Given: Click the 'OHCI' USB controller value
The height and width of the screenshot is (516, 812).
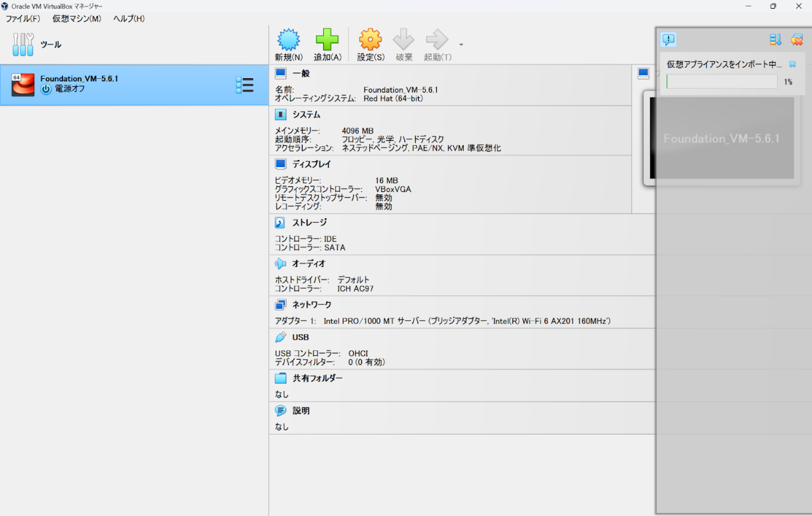Looking at the screenshot, I should pos(358,353).
